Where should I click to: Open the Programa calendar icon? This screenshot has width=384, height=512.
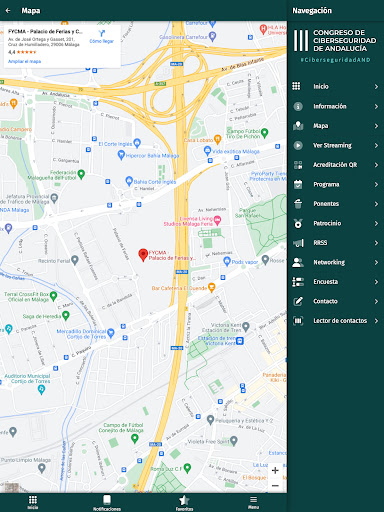coord(298,184)
